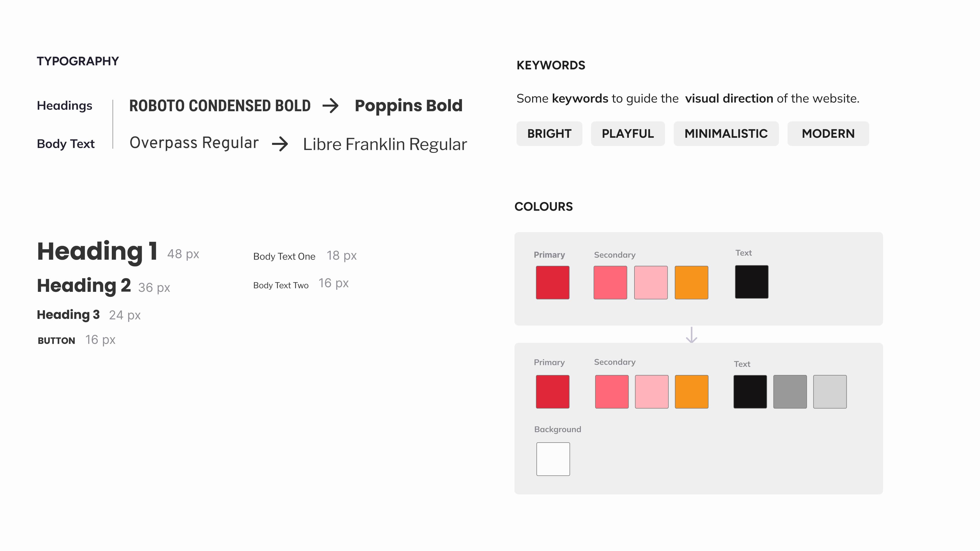This screenshot has width=980, height=551.
Task: Select the black Text swatch in top palette
Action: [751, 282]
